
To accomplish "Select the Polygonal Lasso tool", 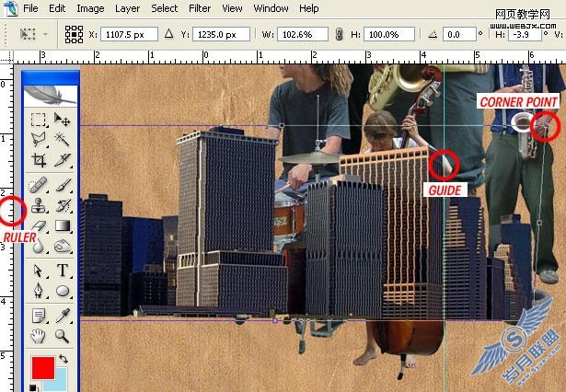I will click(39, 139).
